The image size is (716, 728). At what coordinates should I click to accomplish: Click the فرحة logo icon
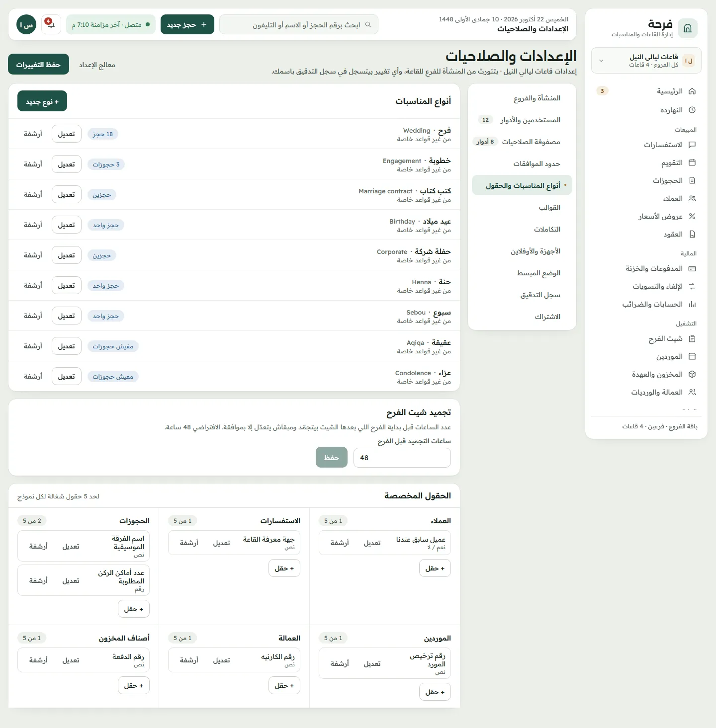coord(688,28)
